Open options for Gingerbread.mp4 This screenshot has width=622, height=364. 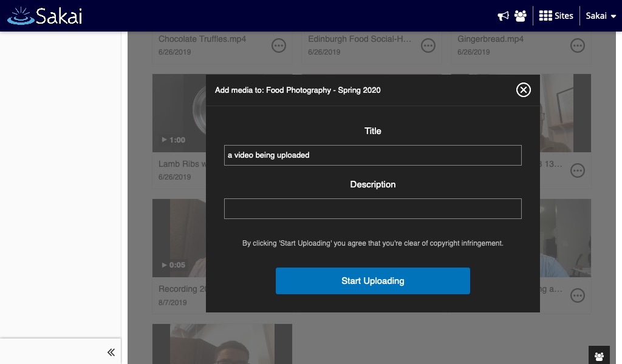point(577,45)
